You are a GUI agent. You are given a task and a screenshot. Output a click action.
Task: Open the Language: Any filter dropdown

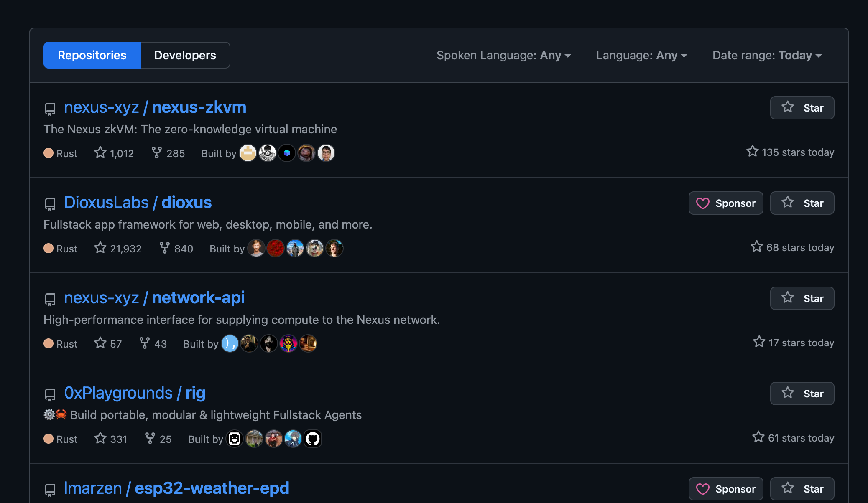(x=641, y=55)
